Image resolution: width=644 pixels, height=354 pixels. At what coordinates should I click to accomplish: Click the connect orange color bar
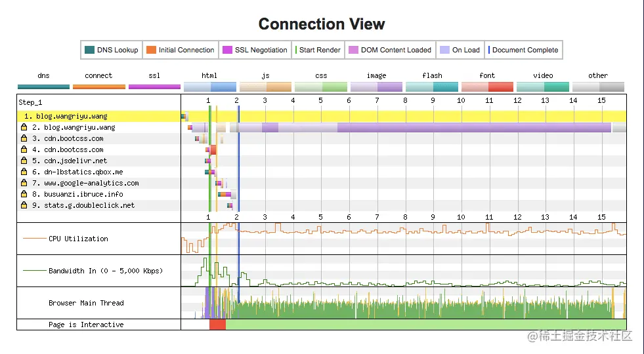[x=99, y=87]
